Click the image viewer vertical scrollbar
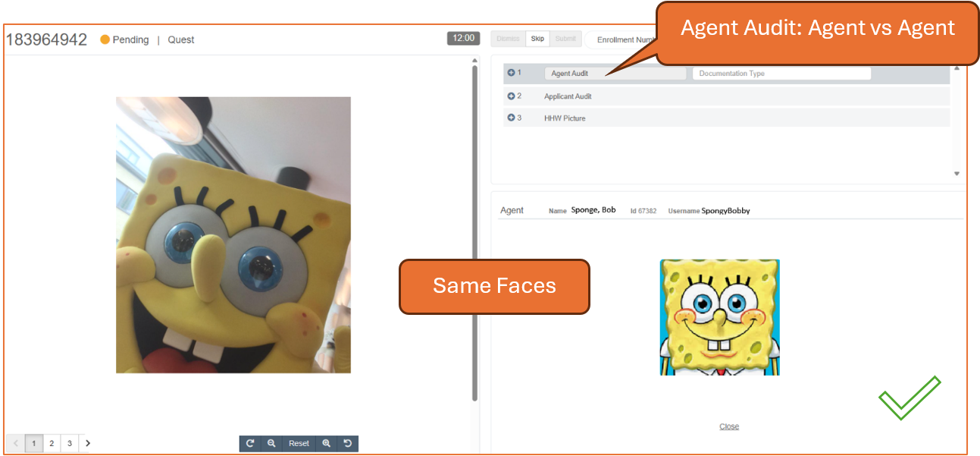Image resolution: width=980 pixels, height=456 pixels. click(x=474, y=231)
